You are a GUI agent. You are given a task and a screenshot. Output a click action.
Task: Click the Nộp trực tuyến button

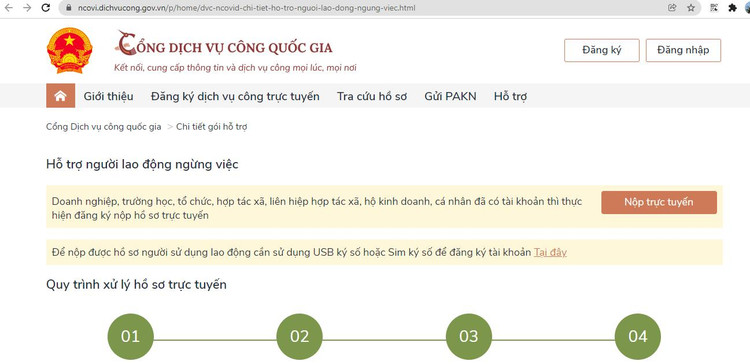659,202
